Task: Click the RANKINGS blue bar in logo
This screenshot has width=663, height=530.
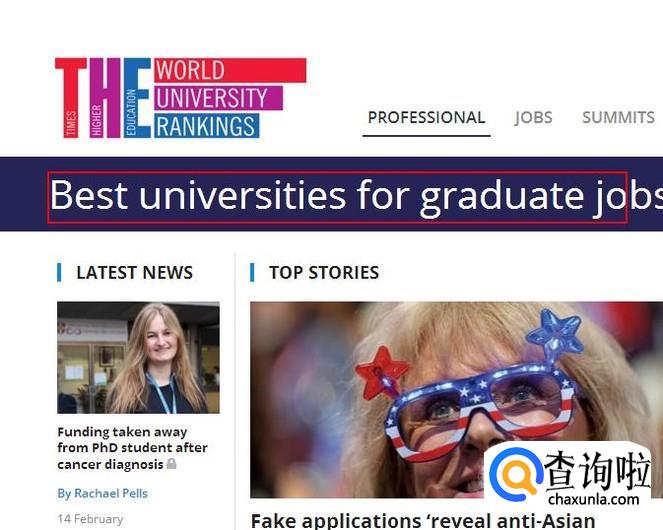Action: (206, 126)
